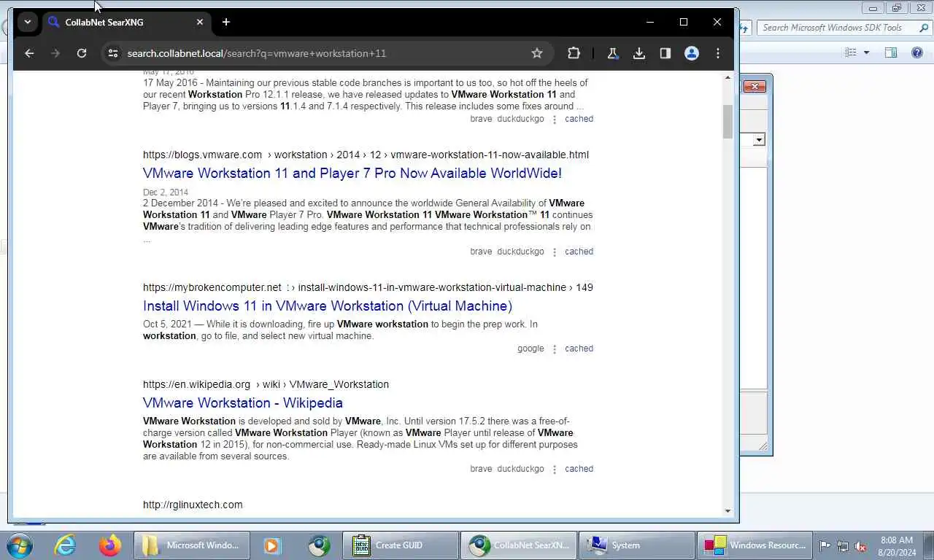
Task: Open the Windows Start menu
Action: coord(20,545)
